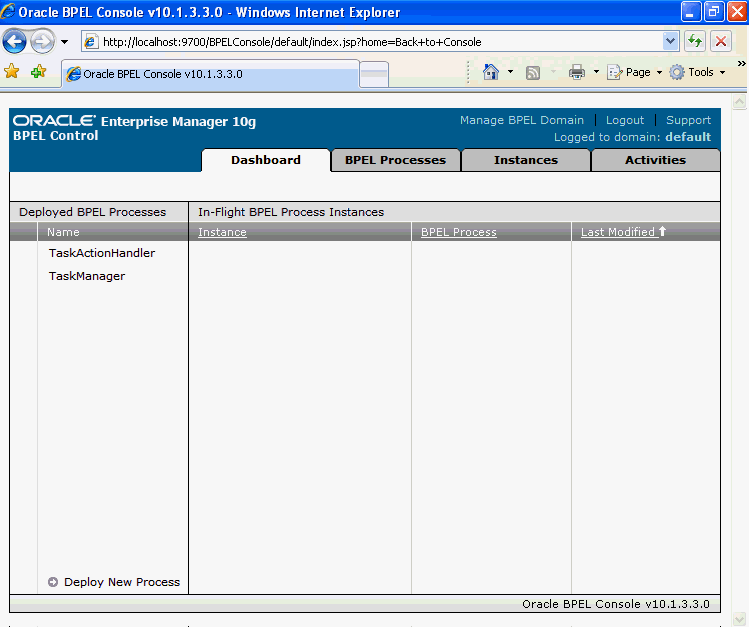This screenshot has width=749, height=627.
Task: Open Favorites Center star icon
Action: [11, 72]
